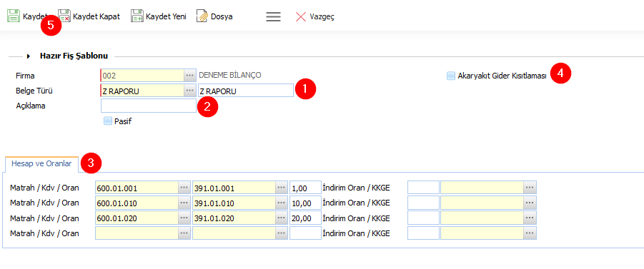Click the Z RAPORU description text field

pyautogui.click(x=245, y=91)
